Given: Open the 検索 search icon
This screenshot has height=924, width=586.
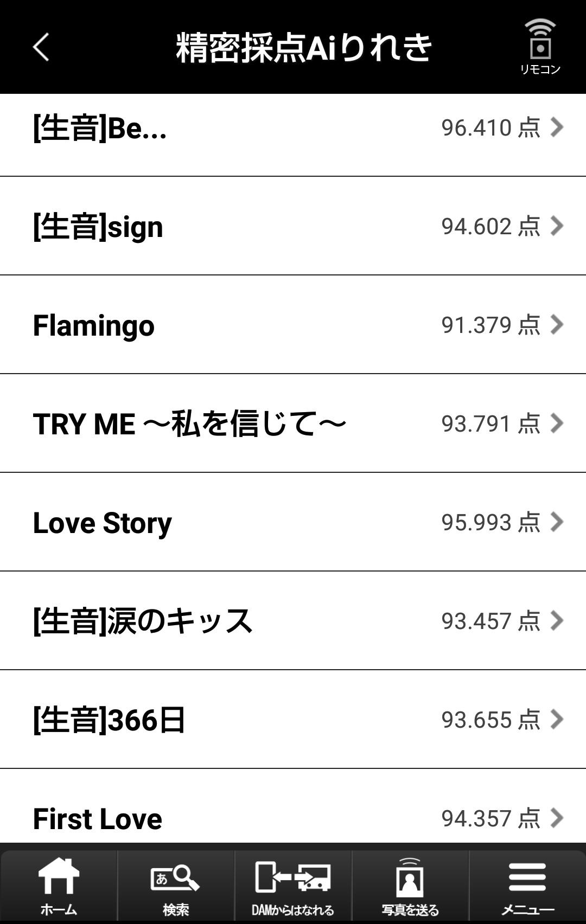Looking at the screenshot, I should point(176,885).
